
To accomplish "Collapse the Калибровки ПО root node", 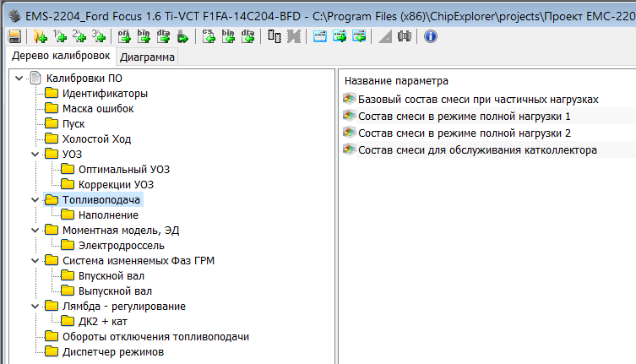I will (x=19, y=79).
